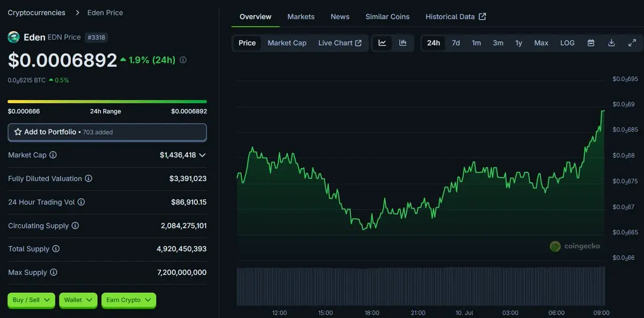The image size is (644, 318).
Task: Open info icon next to 24h change
Action: 183,60
